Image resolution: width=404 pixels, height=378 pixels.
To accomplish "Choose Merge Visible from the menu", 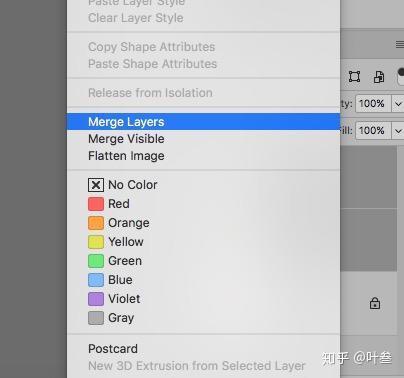I will (126, 139).
